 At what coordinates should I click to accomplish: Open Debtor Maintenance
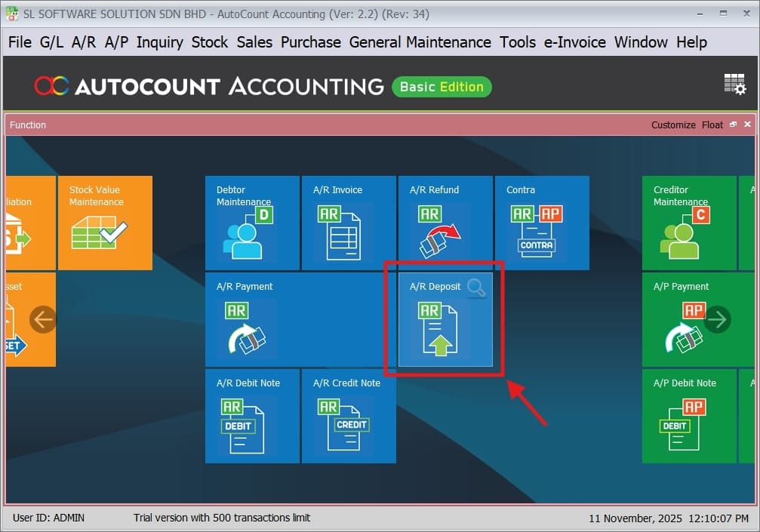251,223
